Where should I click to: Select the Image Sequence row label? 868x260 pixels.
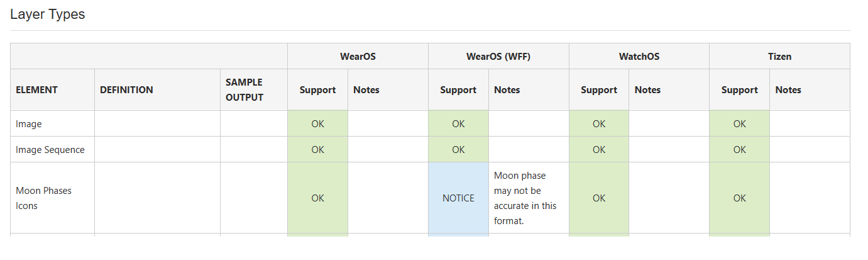tap(50, 150)
